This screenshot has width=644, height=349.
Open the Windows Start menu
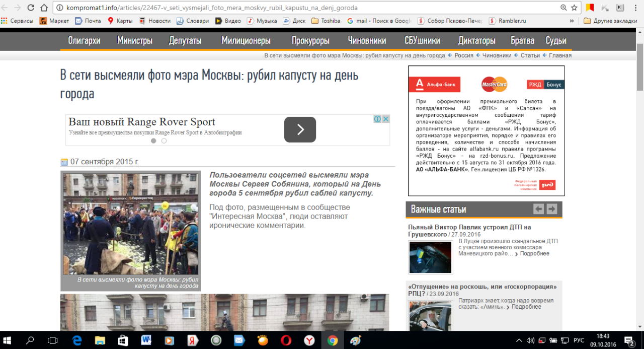[8, 340]
